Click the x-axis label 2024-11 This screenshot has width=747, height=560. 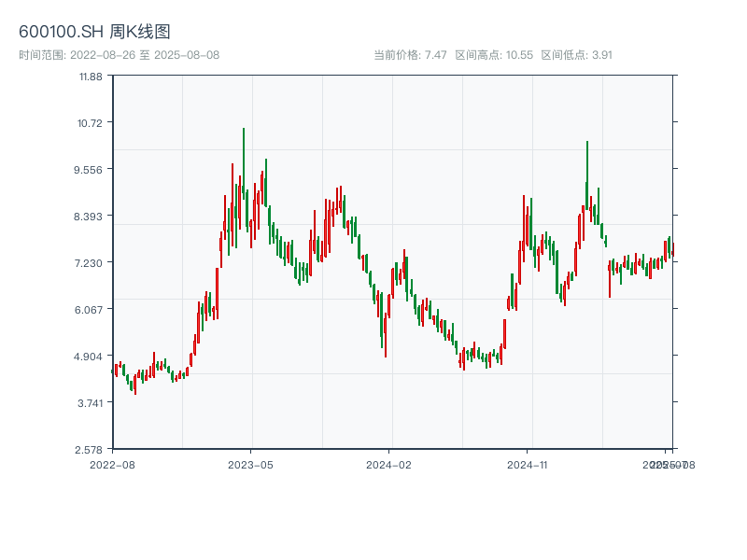pos(528,465)
